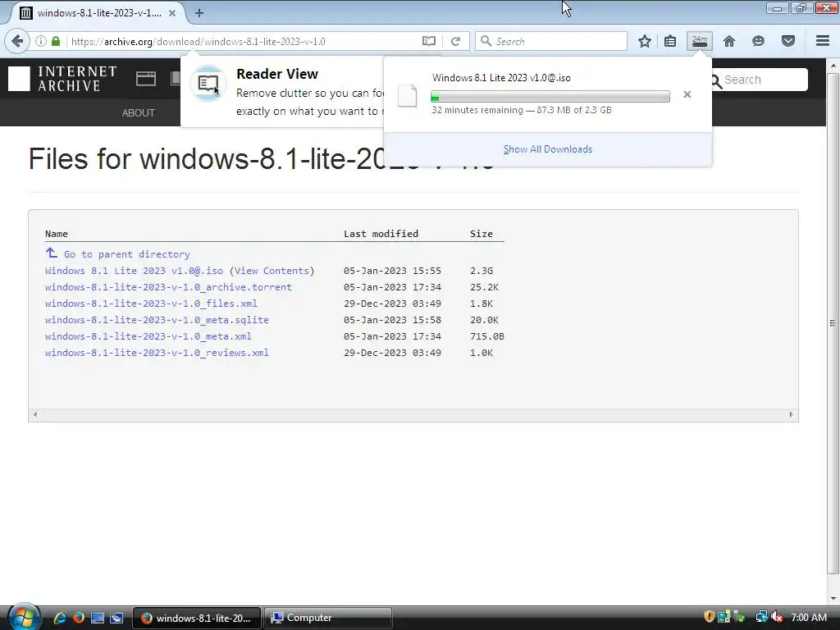The height and width of the screenshot is (630, 840).
Task: Click Switch between windows quick launch icon
Action: (x=116, y=618)
